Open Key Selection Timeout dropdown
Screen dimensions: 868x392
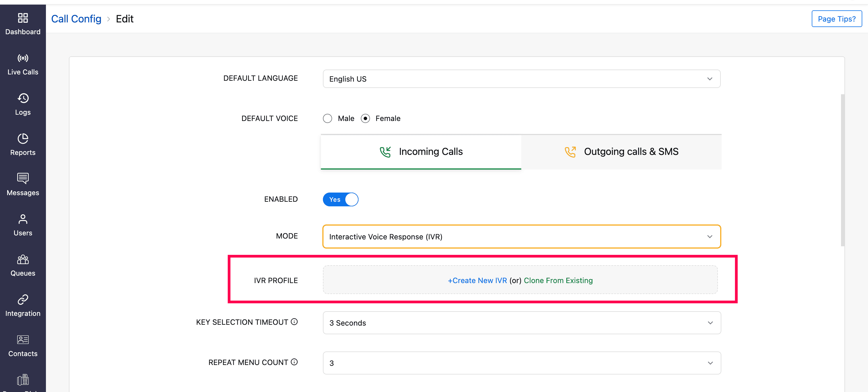[522, 323]
